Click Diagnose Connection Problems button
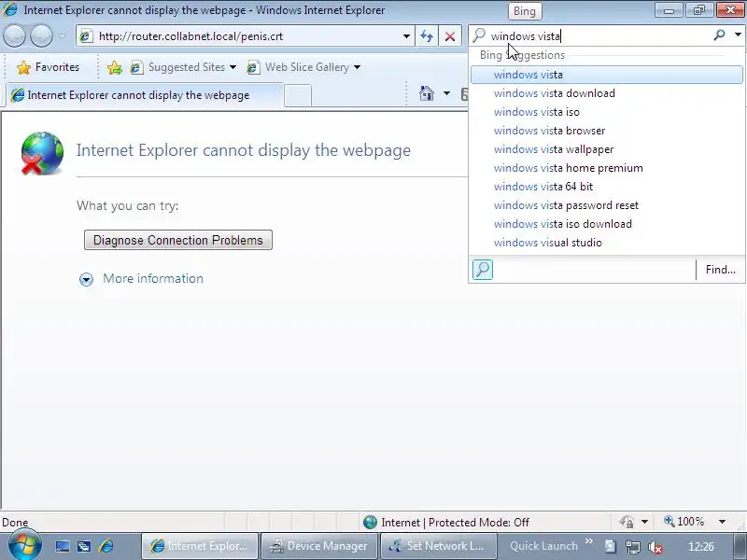 pos(178,240)
